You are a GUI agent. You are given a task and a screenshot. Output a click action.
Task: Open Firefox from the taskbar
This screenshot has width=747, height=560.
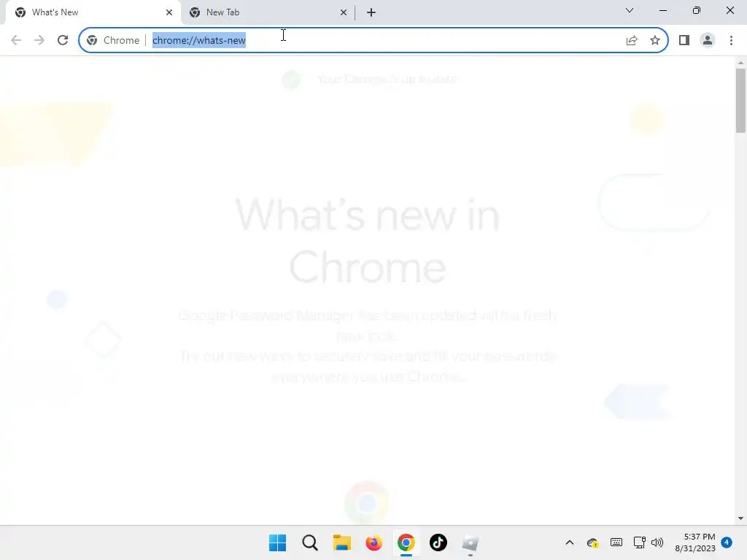pos(374,542)
